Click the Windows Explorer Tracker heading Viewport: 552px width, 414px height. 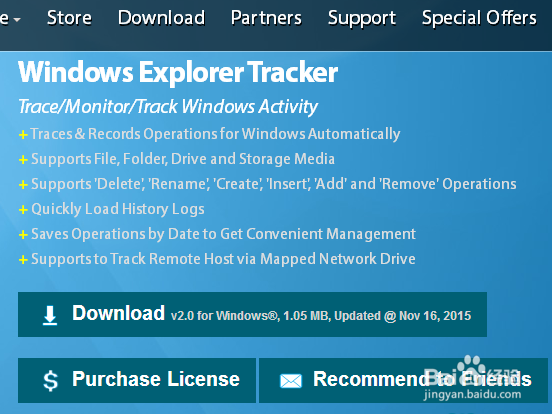click(x=178, y=72)
